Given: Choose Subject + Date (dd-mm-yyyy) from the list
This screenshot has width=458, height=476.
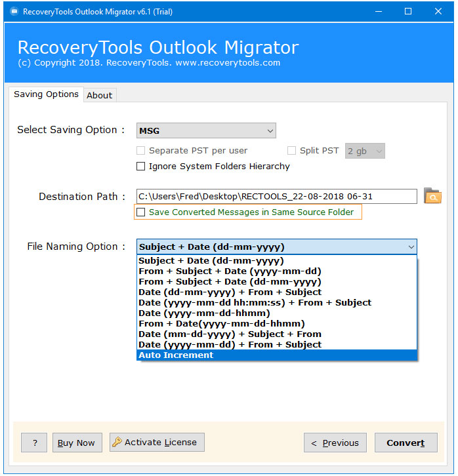Looking at the screenshot, I should [x=277, y=261].
